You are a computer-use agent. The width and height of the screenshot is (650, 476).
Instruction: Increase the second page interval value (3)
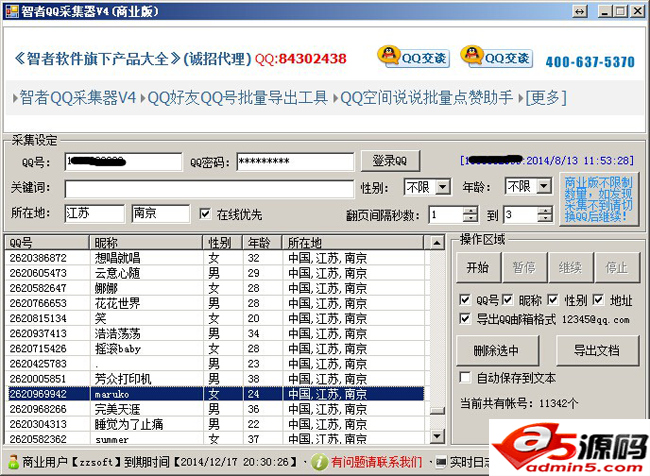[545, 210]
